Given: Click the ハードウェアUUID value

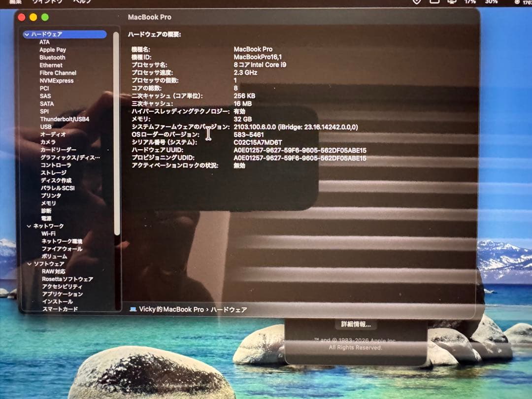Looking at the screenshot, I should [300, 150].
